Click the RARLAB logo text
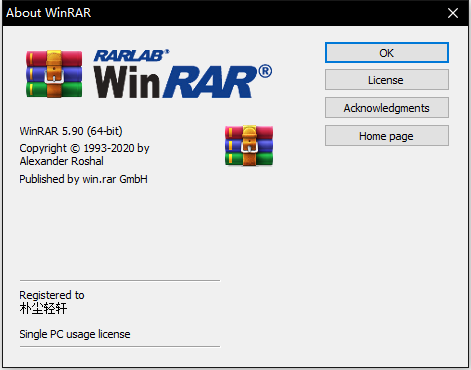 131,55
